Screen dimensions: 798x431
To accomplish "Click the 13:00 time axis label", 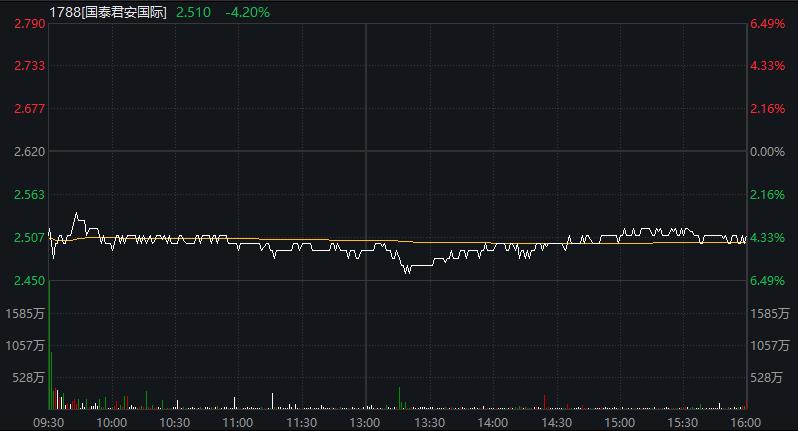I will 365,423.
